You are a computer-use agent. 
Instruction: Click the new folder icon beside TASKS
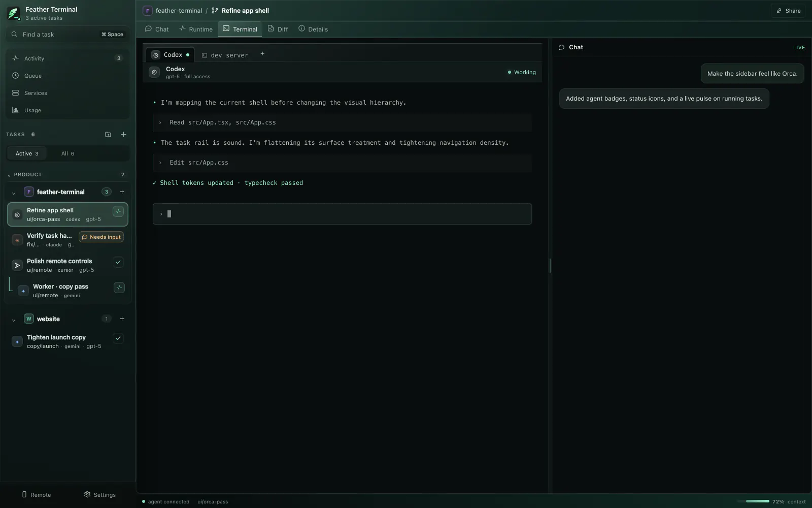pyautogui.click(x=108, y=135)
